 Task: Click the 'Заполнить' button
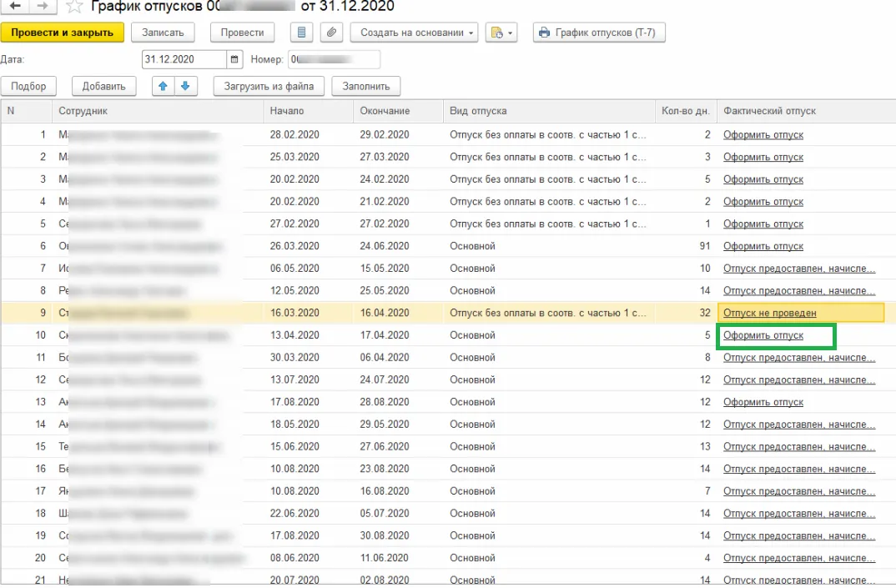tap(365, 86)
